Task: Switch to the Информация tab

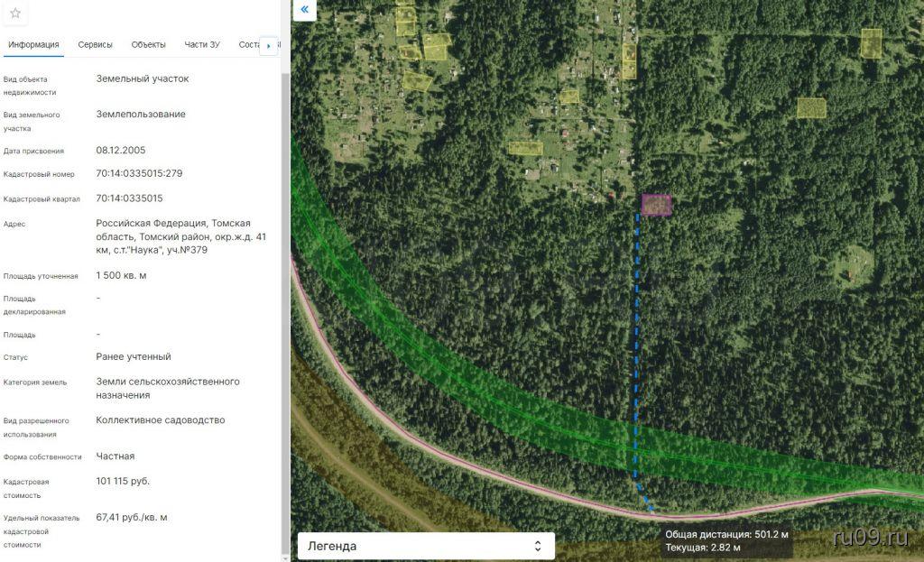Action: [x=33, y=44]
